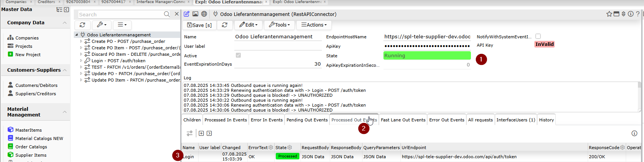Clear the tree search with X
This screenshot has height=162, width=644.
click(x=177, y=14)
